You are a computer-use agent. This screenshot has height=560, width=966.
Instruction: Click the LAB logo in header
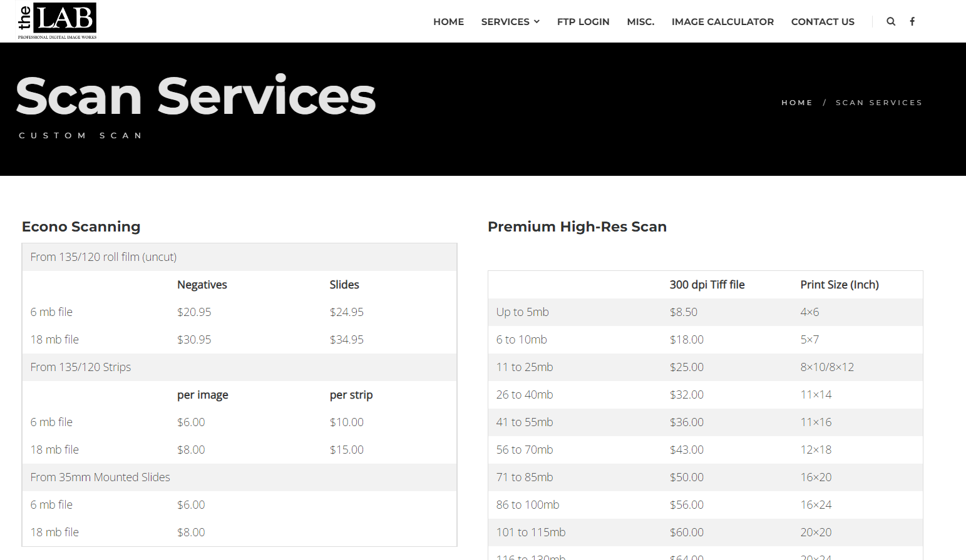coord(57,21)
